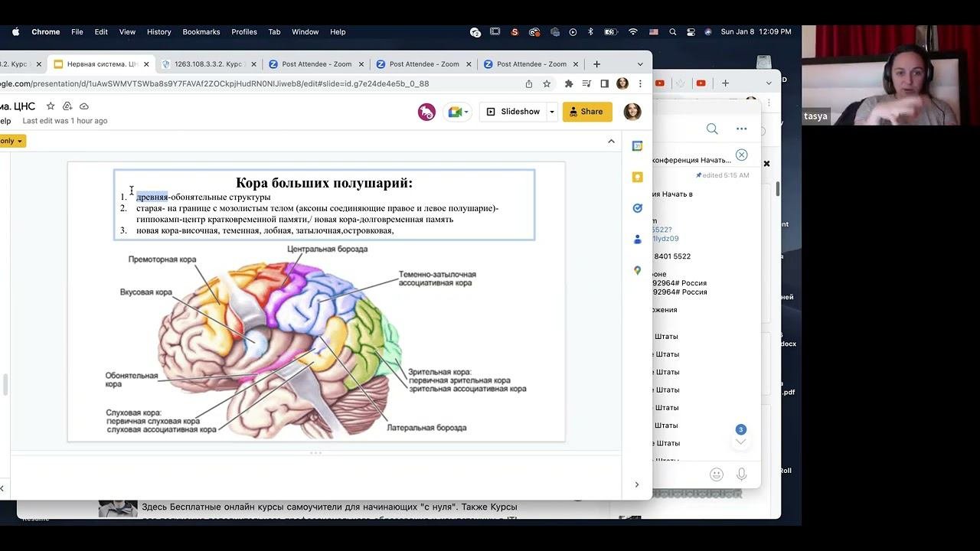Click the microphone icon in chat panel
This screenshot has height=551, width=980.
741,474
